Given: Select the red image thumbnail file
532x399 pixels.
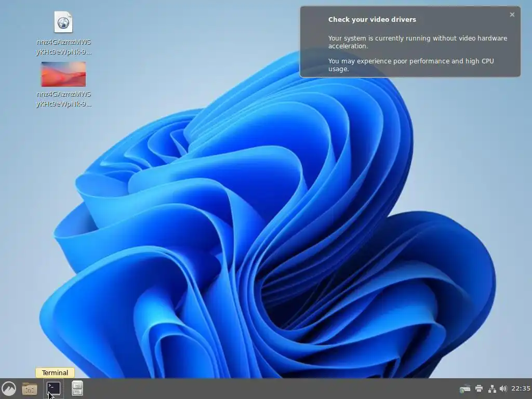Looking at the screenshot, I should tap(63, 74).
